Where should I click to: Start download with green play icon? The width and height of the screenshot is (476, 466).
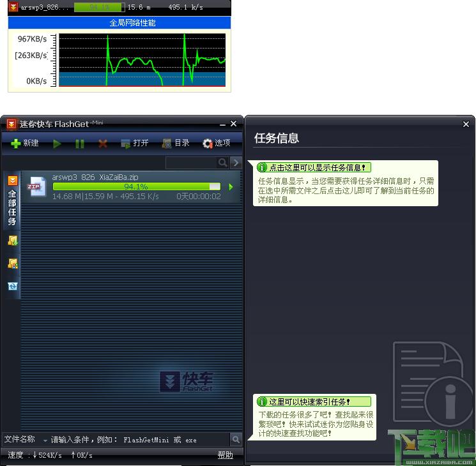(x=57, y=144)
